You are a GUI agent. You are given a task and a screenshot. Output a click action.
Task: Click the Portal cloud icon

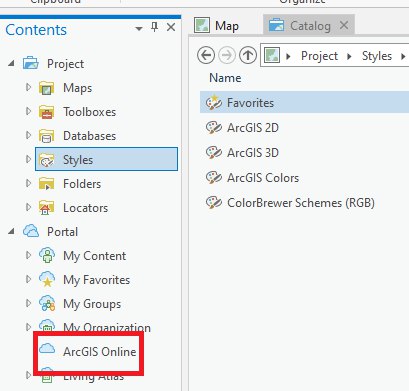click(x=31, y=231)
